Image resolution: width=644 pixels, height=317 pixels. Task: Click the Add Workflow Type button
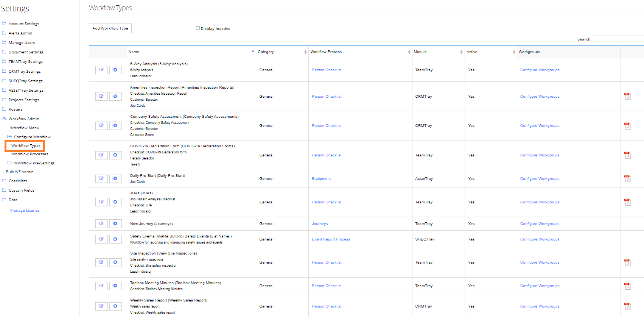[110, 28]
